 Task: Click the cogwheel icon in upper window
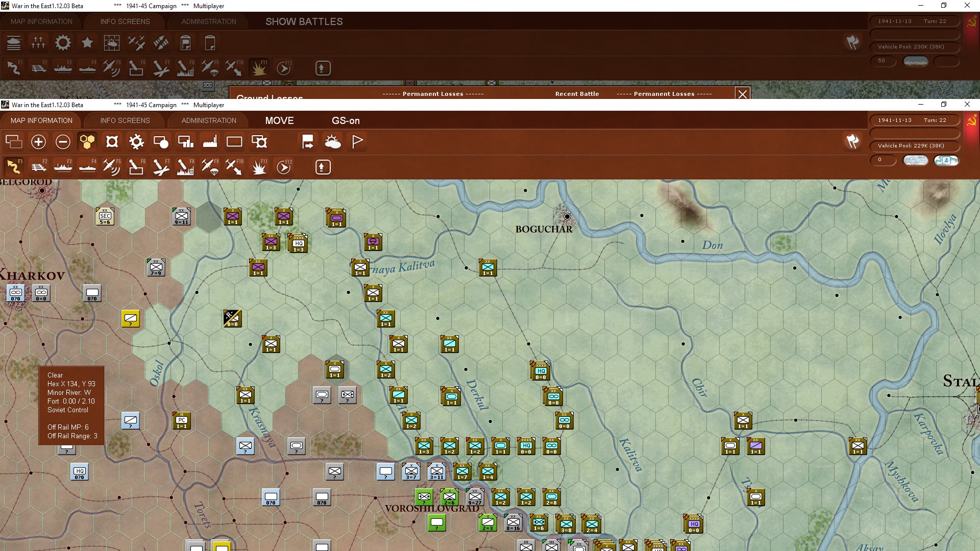[63, 43]
